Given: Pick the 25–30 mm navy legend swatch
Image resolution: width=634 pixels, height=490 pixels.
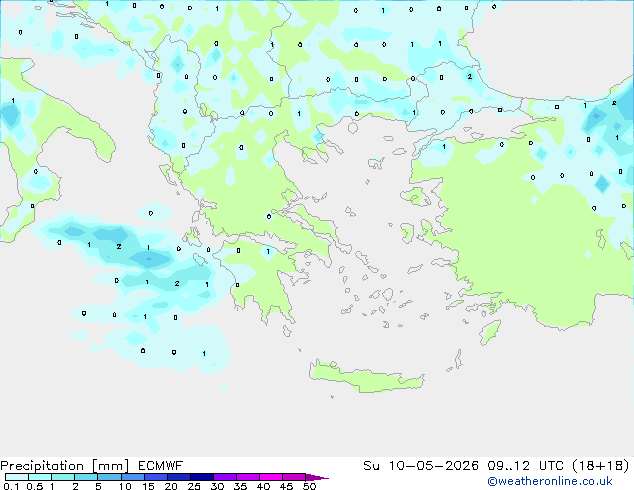Looking at the screenshot, I should 202,477.
